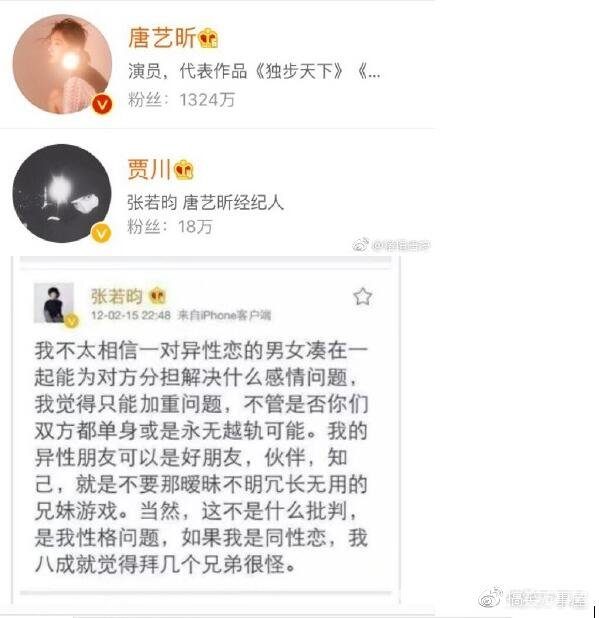Open the post timestamp 12-02-15 22:48

pos(131,315)
